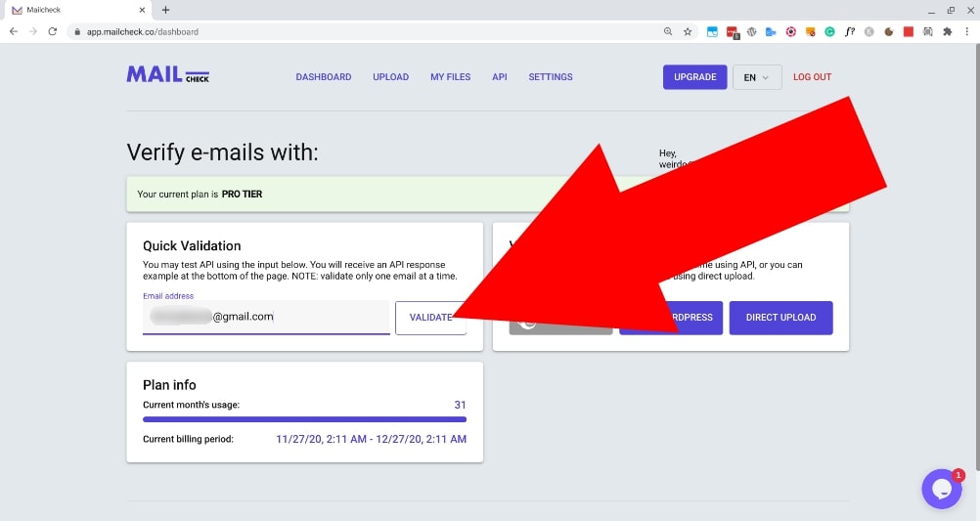Screen dimensions: 980x521
Task: Click the 'Verify e-mails with:' heading
Action: tap(222, 152)
